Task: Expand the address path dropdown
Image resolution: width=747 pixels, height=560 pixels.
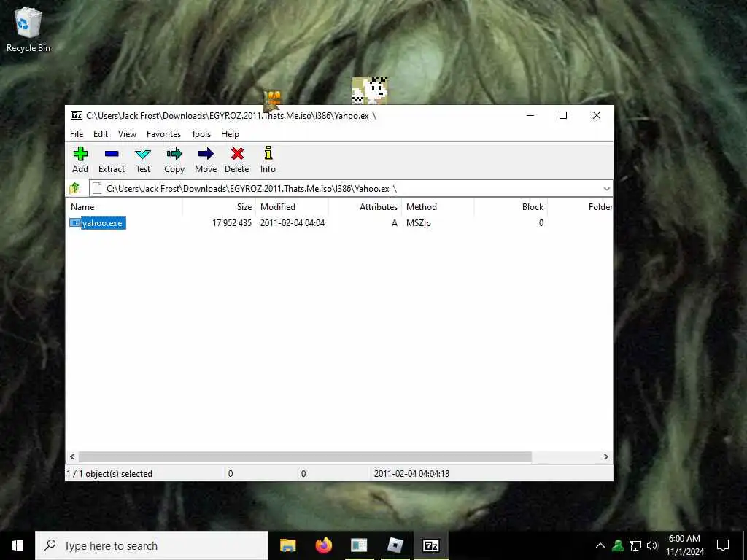Action: [606, 189]
